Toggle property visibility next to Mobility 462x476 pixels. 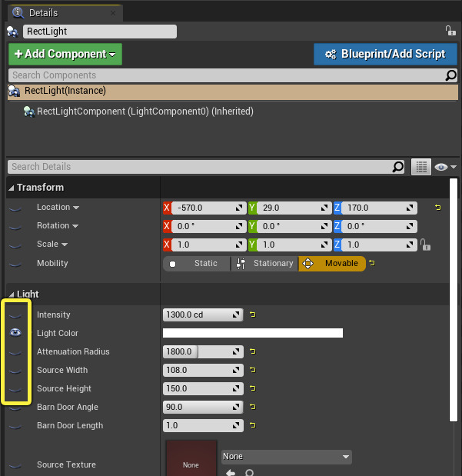[15, 265]
